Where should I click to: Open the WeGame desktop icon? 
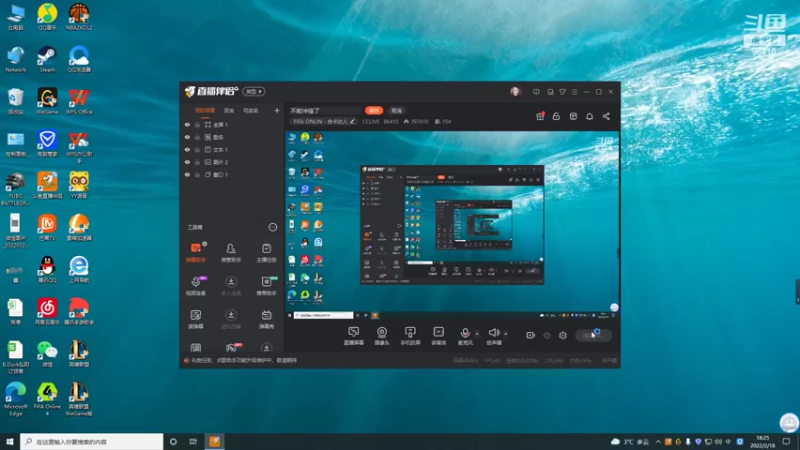pos(47,101)
